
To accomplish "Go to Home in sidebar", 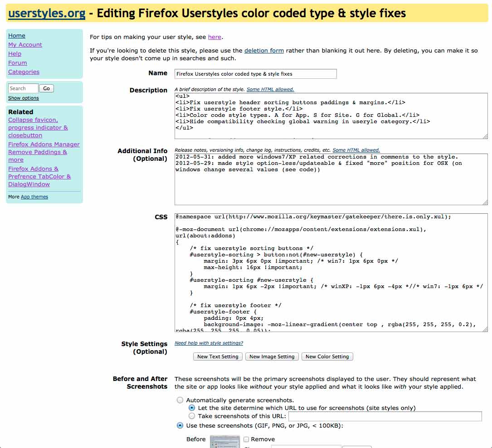I will coord(17,36).
